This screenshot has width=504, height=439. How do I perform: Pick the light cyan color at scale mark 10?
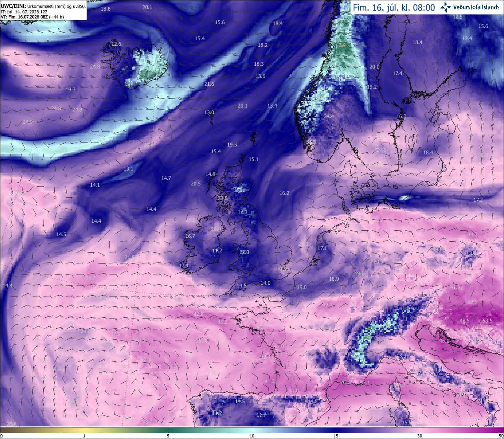click(x=252, y=430)
